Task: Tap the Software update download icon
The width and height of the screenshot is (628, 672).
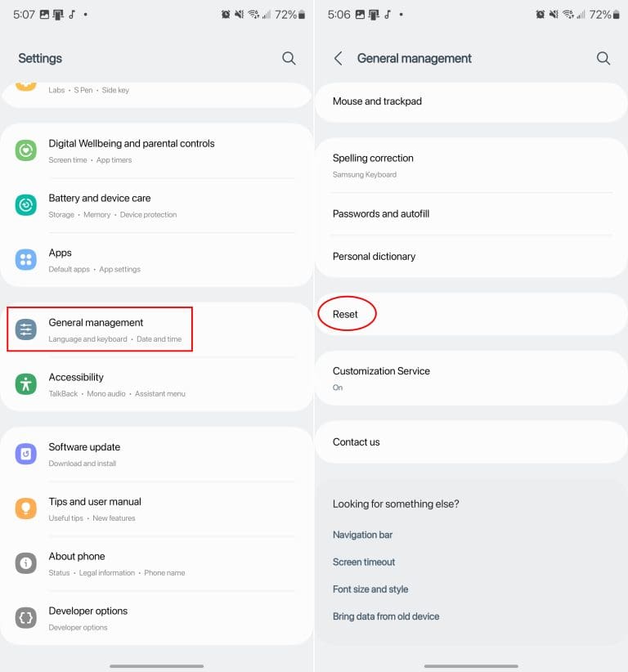Action: coord(25,455)
